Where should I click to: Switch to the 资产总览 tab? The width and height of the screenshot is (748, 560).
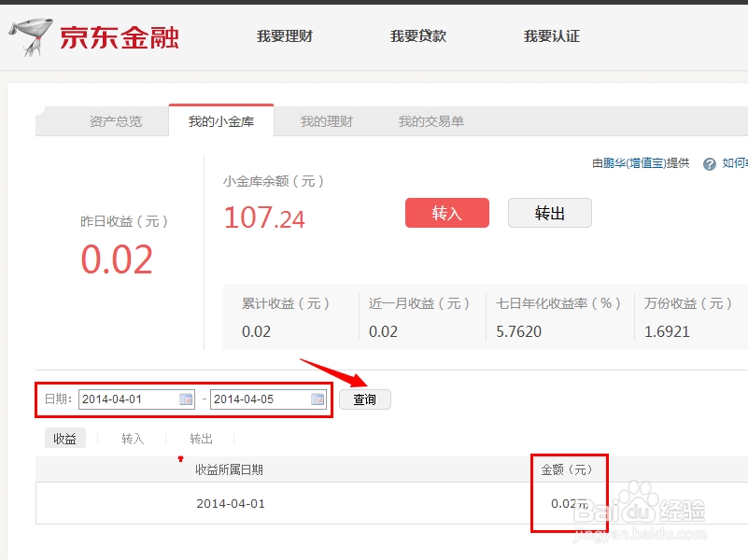pyautogui.click(x=116, y=120)
